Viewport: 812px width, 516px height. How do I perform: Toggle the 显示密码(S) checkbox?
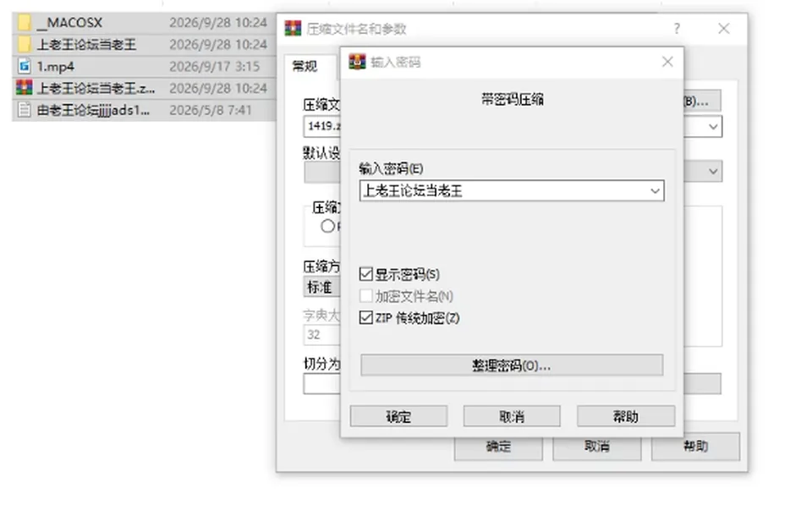(x=366, y=274)
